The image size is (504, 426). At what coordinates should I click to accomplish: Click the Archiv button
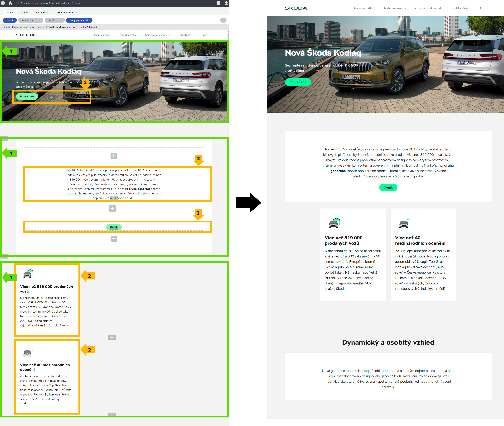click(x=52, y=20)
